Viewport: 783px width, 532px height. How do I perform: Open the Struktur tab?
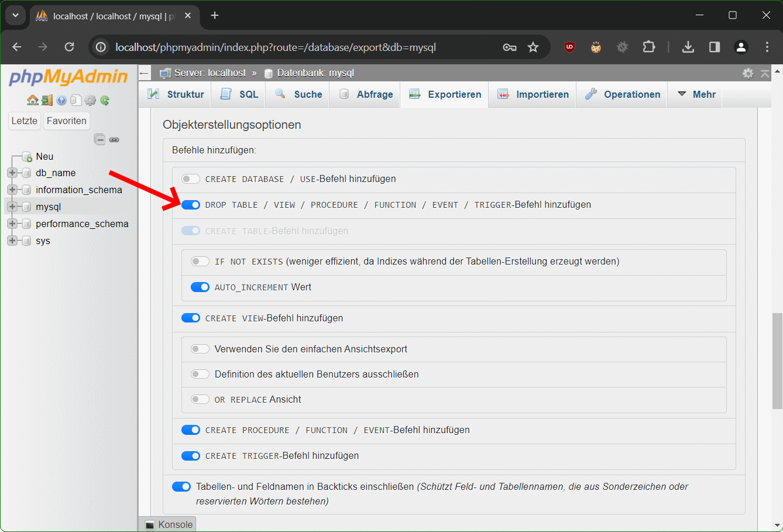click(x=176, y=94)
